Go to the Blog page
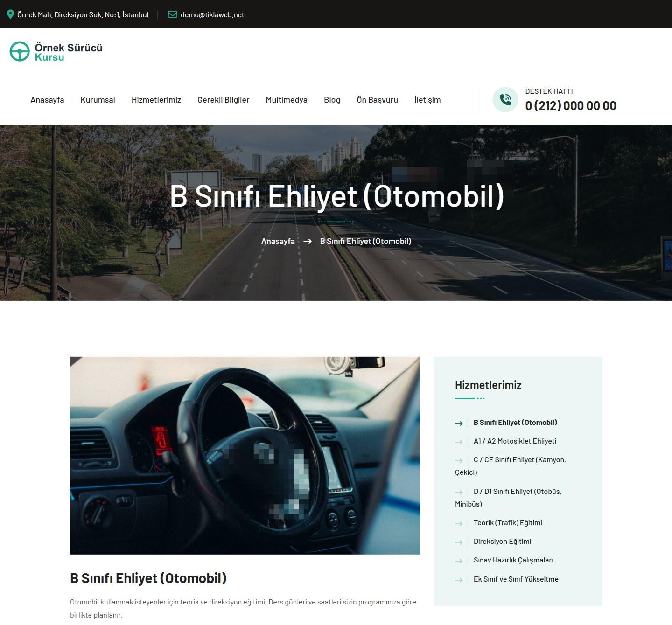 coord(332,100)
